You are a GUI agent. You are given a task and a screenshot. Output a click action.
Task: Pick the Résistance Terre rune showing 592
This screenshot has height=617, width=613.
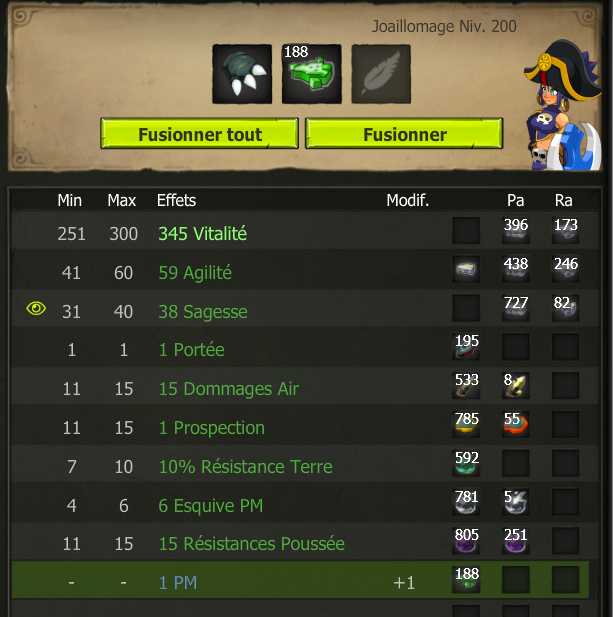coord(466,463)
